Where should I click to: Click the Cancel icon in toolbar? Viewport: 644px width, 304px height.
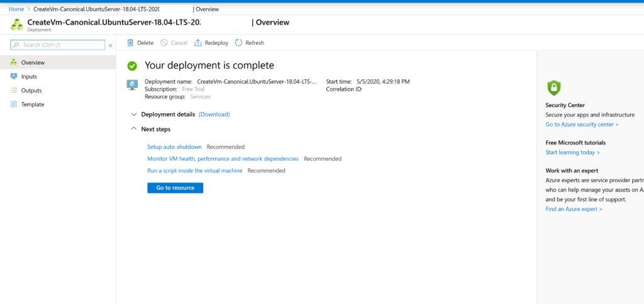click(164, 43)
